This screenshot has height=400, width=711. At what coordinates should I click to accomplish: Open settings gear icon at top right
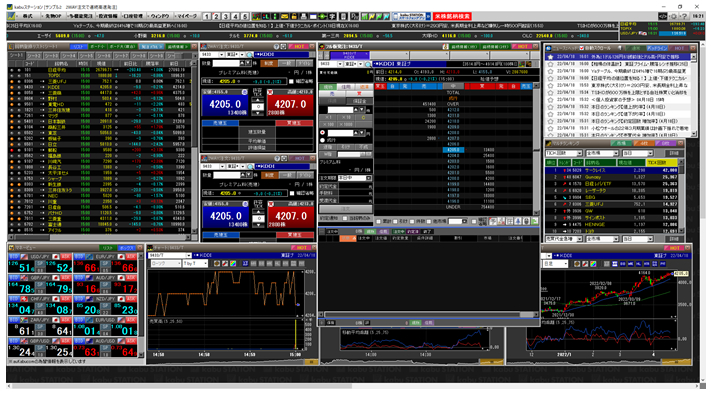click(674, 16)
